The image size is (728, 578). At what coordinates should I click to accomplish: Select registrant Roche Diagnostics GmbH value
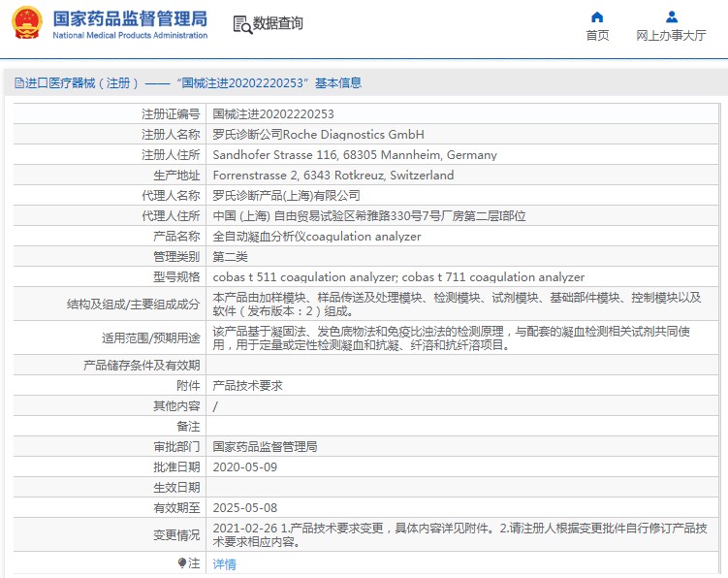coord(318,135)
